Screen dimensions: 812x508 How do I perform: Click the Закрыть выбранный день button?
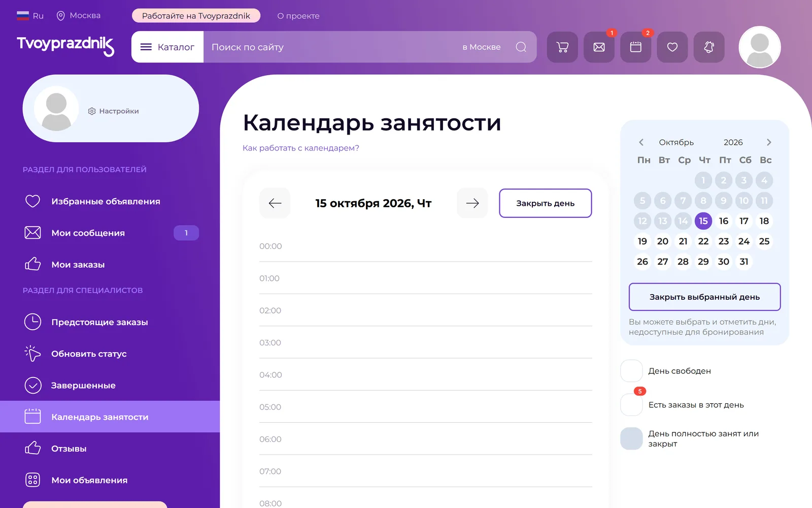[704, 297]
